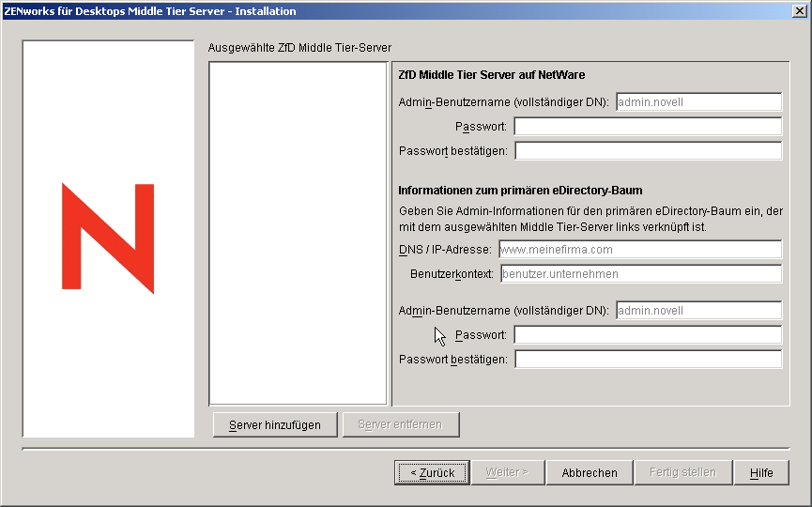Click the DNS / IP-Adresse field
The width and height of the screenshot is (812, 507).
pyautogui.click(x=640, y=249)
